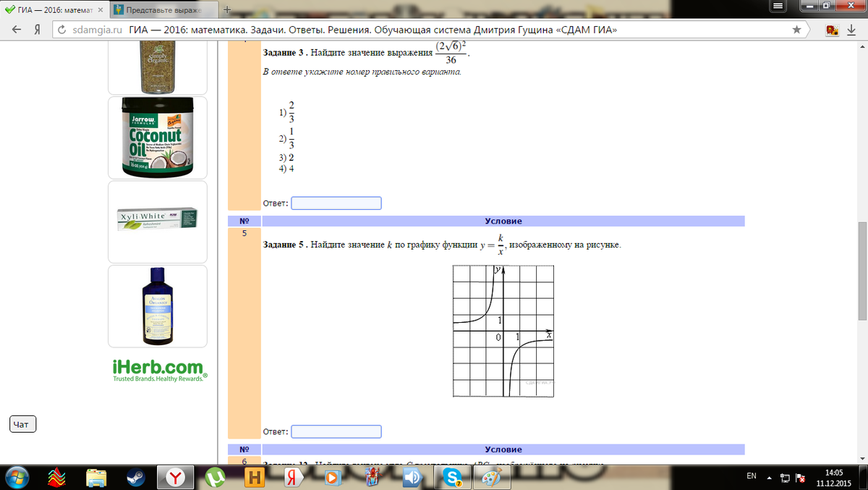
Task: Launch Steam from the taskbar
Action: 135,478
